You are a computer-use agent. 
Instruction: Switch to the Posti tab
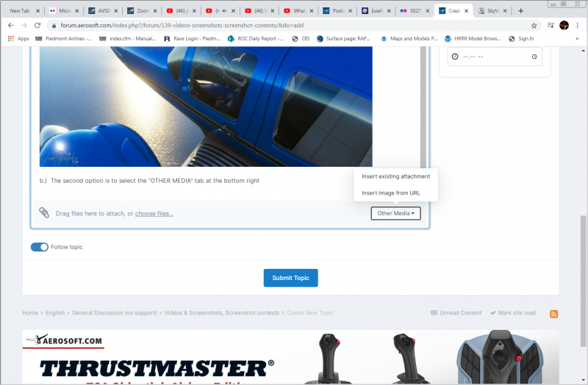pyautogui.click(x=337, y=11)
